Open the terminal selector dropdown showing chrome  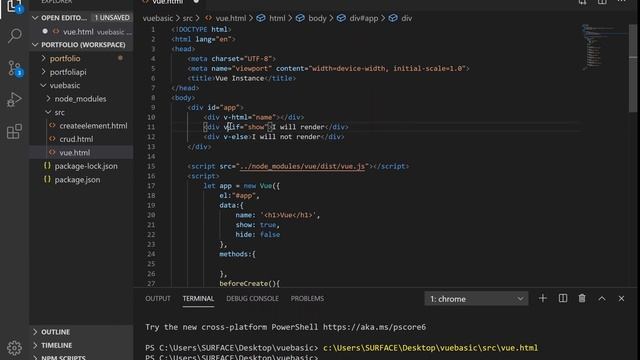pyautogui.click(x=476, y=299)
